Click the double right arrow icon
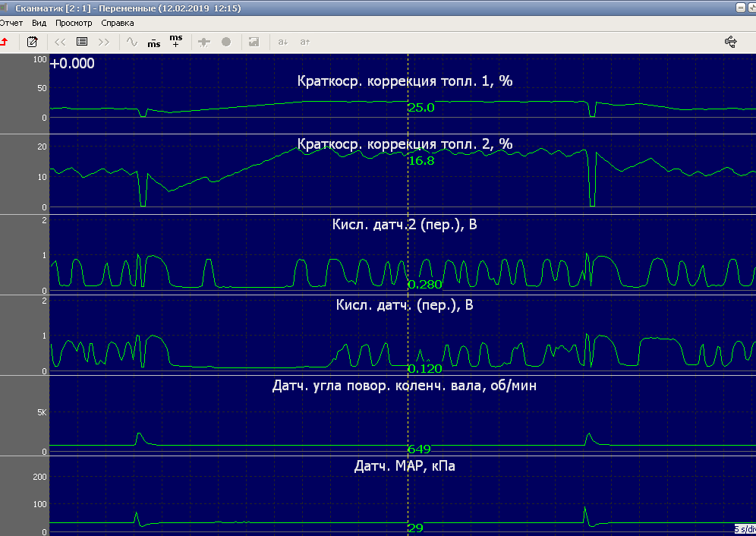Viewport: 756px width, 536px height. pos(104,42)
